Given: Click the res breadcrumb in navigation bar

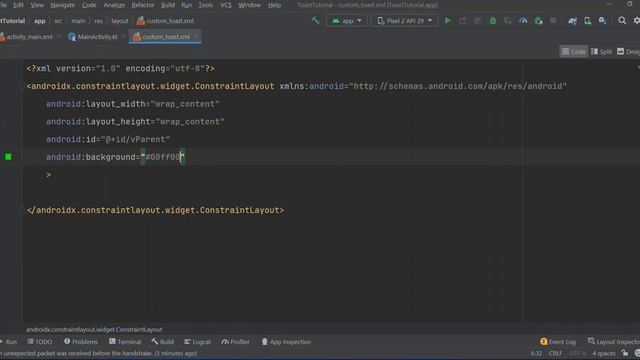Looking at the screenshot, I should (98, 21).
